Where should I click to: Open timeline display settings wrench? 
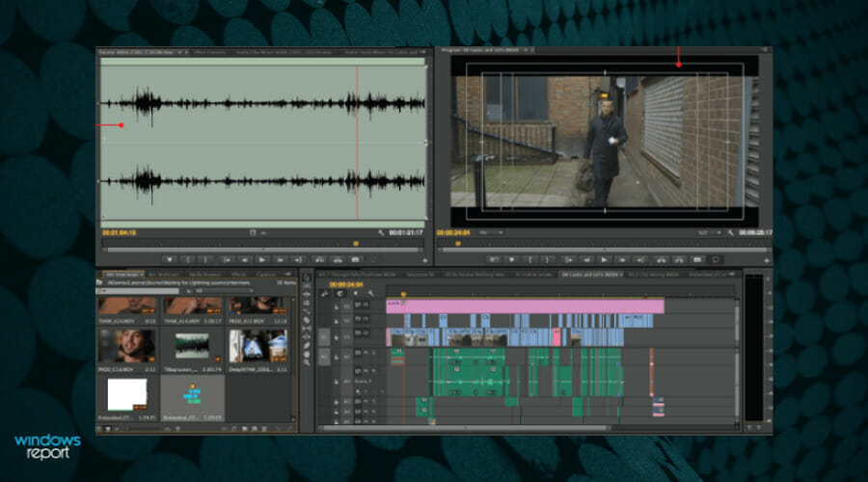[x=371, y=293]
